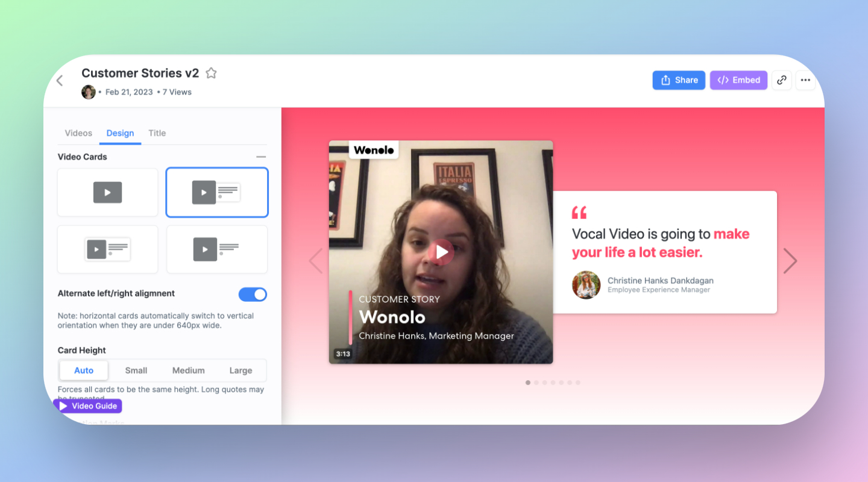
Task: Set Card Height to Medium
Action: pyautogui.click(x=189, y=371)
